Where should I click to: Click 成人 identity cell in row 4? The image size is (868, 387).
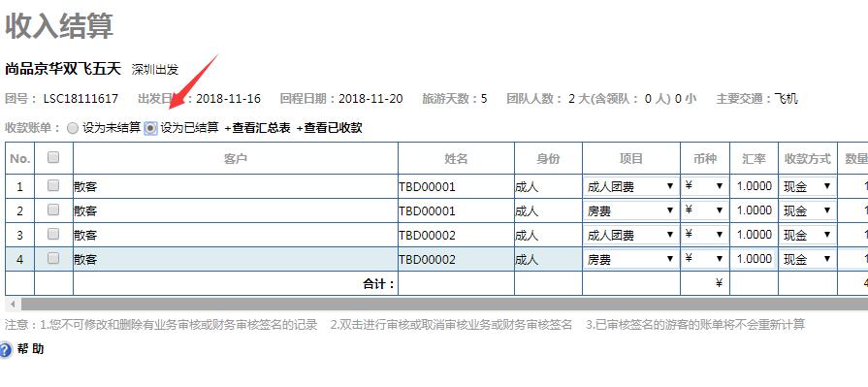548,259
